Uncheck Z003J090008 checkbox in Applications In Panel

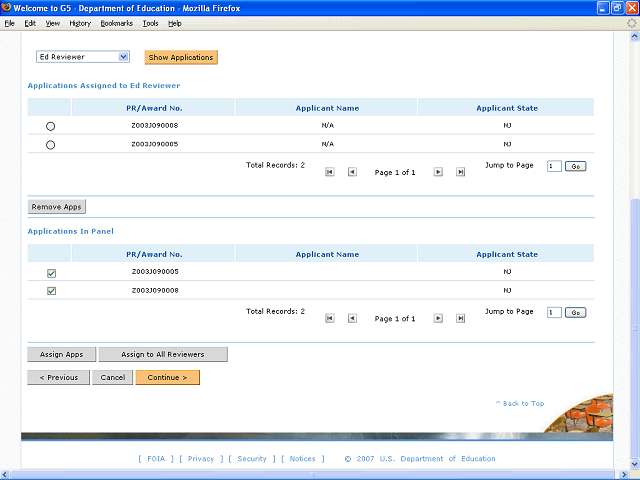[x=51, y=291]
